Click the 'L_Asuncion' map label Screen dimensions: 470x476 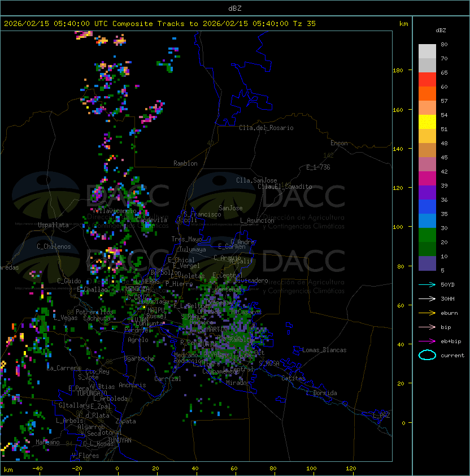coord(257,220)
